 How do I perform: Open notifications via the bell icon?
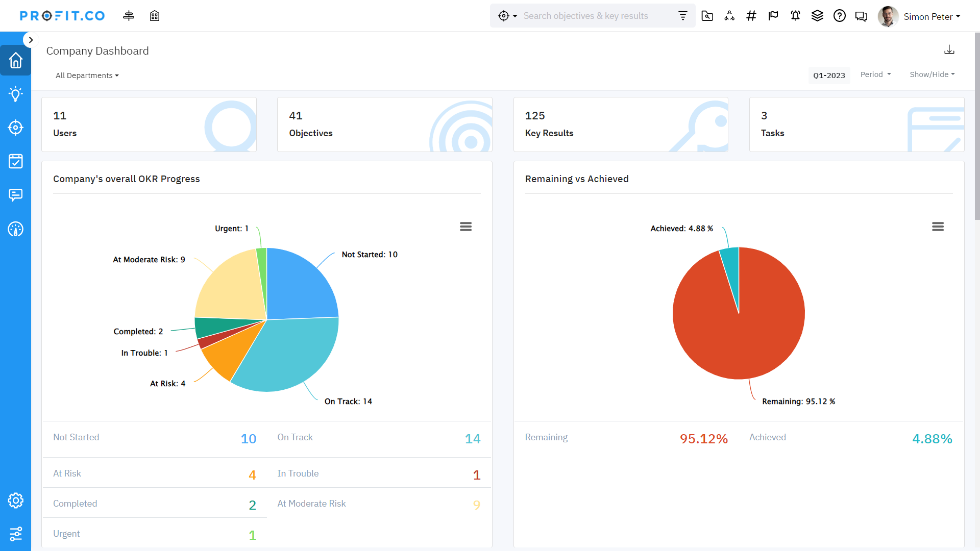795,15
